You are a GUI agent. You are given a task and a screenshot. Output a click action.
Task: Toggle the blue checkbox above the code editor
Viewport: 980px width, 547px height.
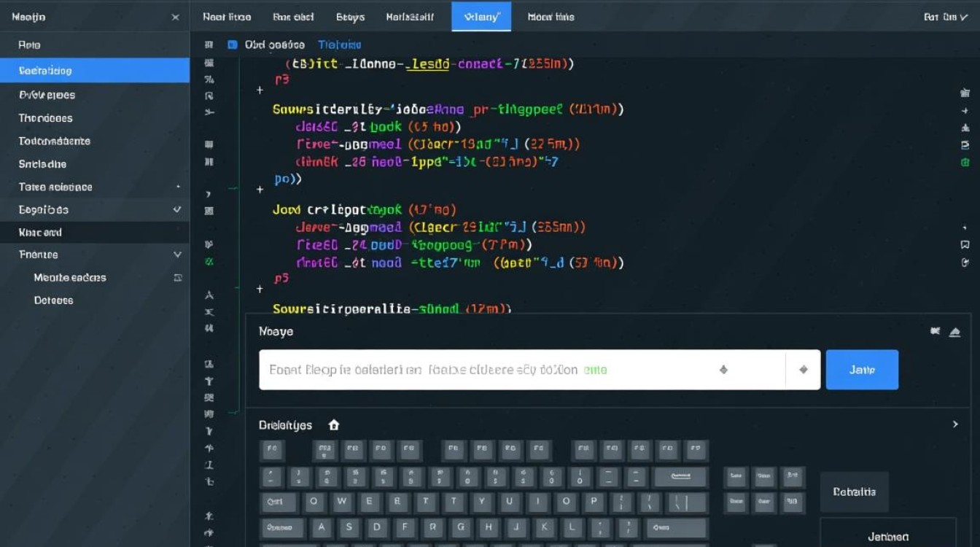pos(233,44)
